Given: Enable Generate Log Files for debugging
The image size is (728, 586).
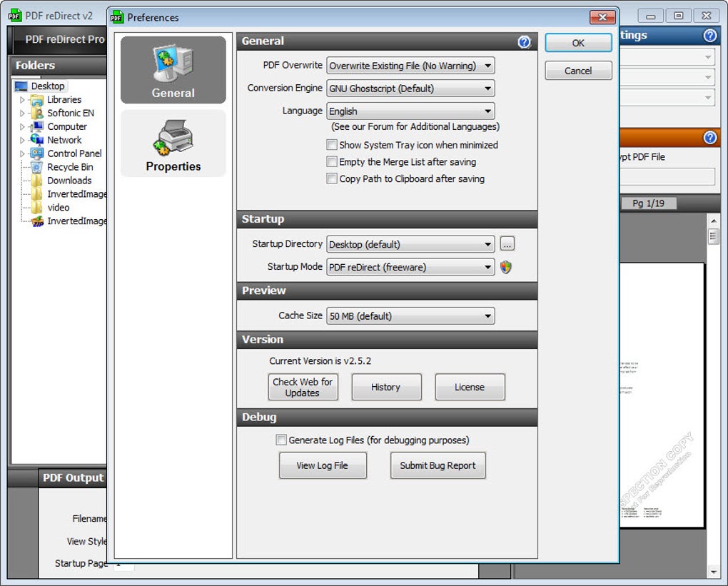Looking at the screenshot, I should pyautogui.click(x=281, y=440).
